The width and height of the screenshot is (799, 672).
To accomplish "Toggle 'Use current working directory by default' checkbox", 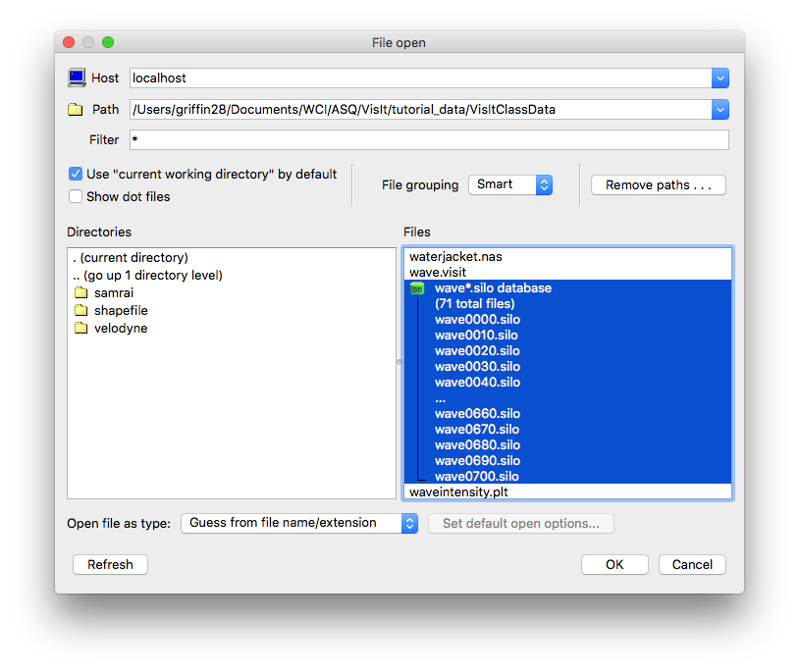I will [76, 174].
